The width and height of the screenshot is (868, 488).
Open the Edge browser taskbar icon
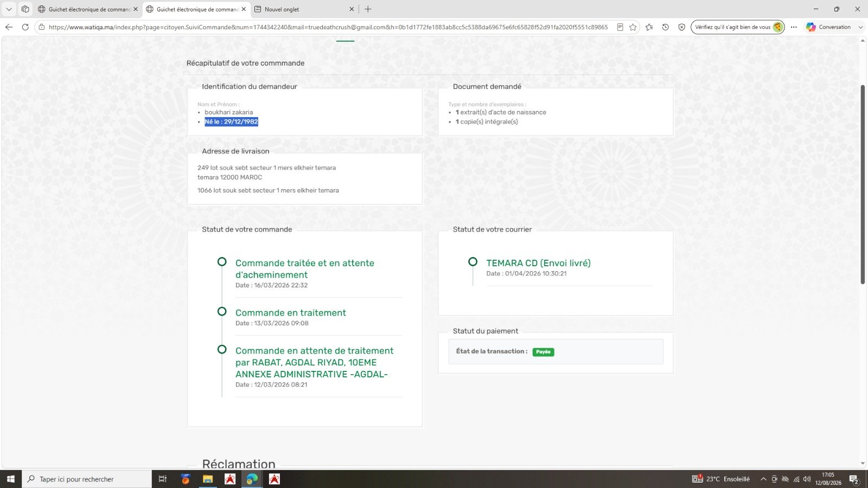point(252,479)
